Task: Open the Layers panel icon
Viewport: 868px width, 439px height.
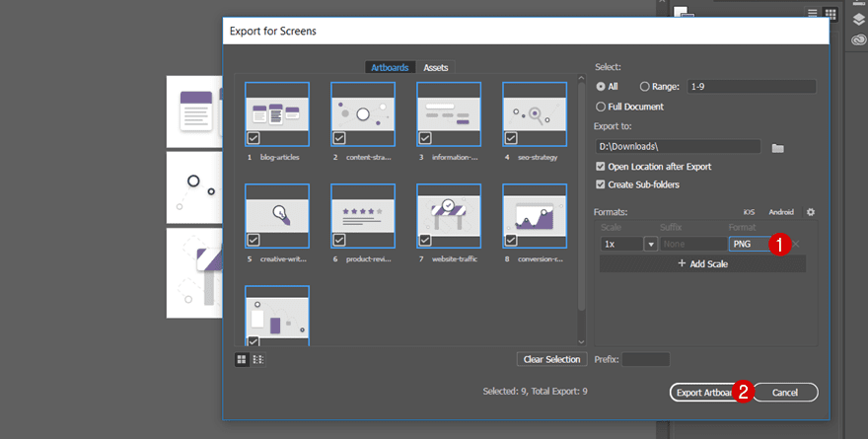Action: click(x=858, y=17)
